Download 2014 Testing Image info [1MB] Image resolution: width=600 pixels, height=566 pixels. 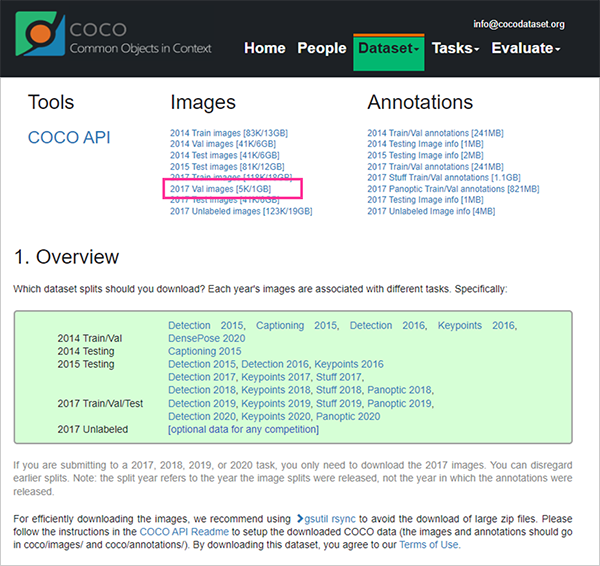pos(426,144)
